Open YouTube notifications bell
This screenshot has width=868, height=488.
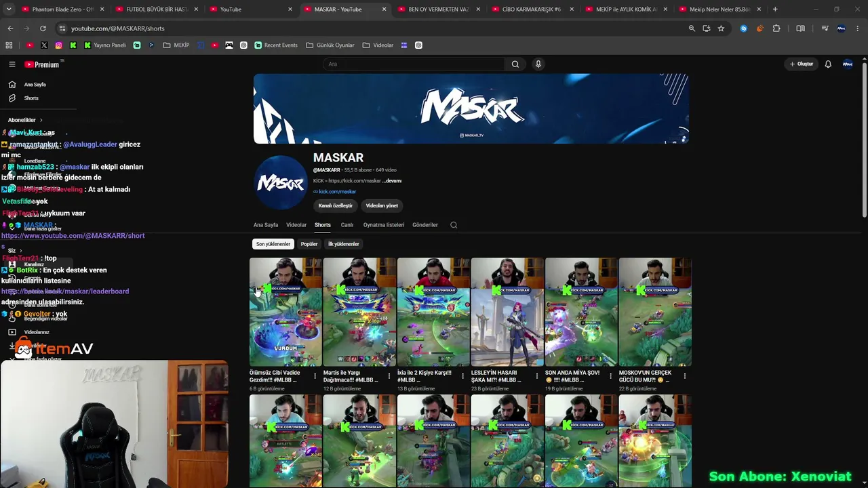click(828, 64)
